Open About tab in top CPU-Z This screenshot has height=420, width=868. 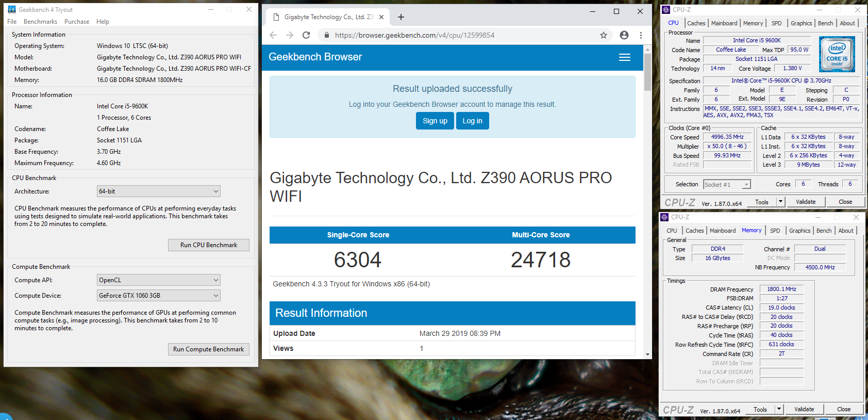[x=847, y=23]
